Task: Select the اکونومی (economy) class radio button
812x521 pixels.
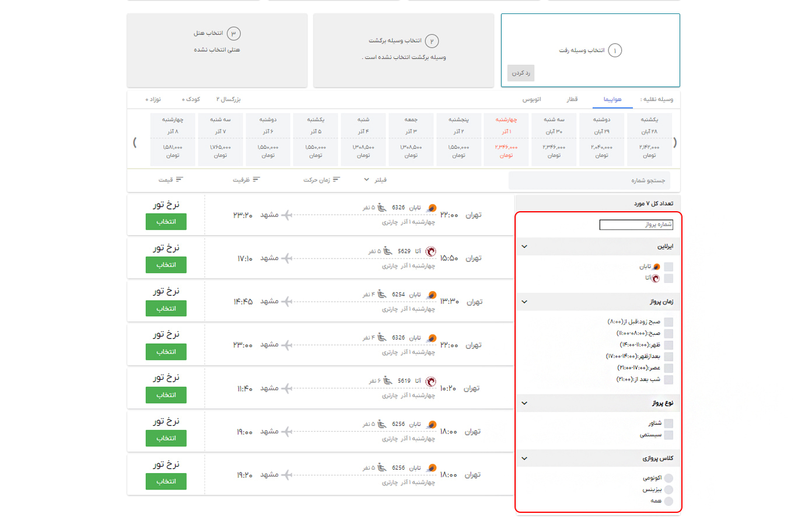Action: coord(668,478)
